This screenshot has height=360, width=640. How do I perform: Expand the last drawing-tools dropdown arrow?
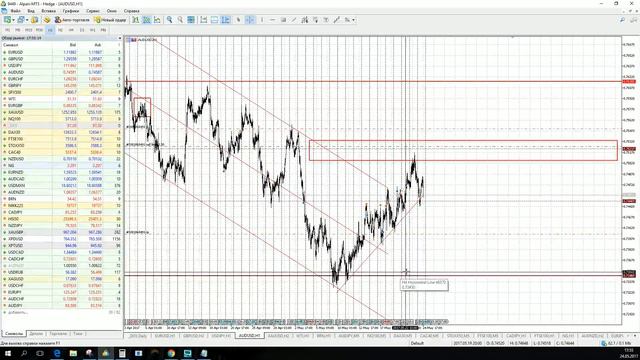tap(353, 20)
